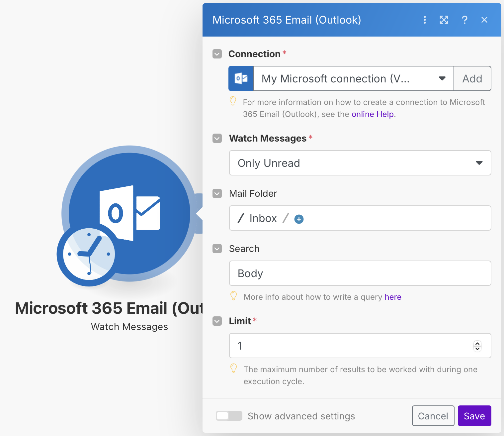Open the online Help link
Screen dimensions: 504x436
click(373, 114)
